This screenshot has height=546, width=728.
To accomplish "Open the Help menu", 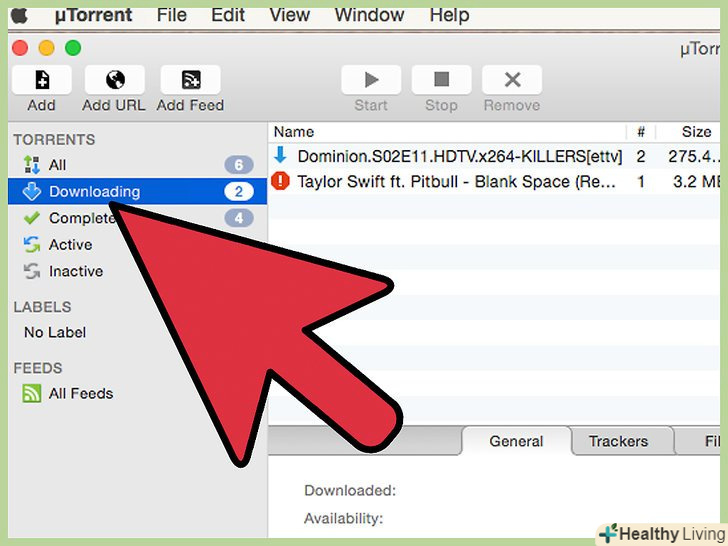I will [449, 15].
